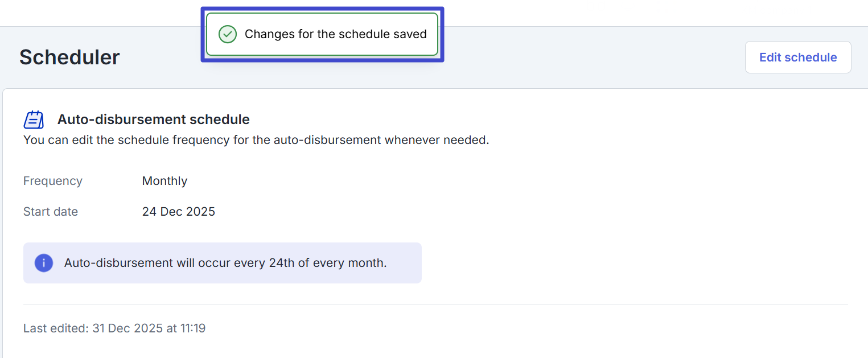Open the Edit schedule button
This screenshot has width=868, height=358.
tap(797, 57)
